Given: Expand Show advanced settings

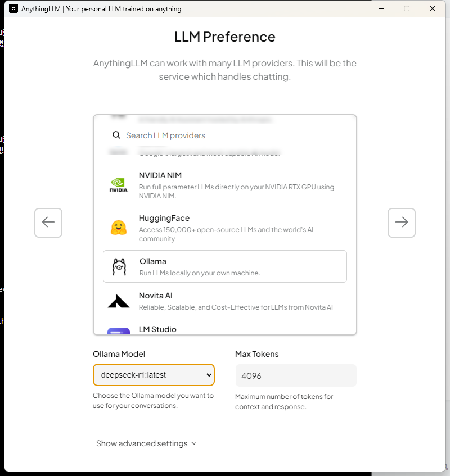Looking at the screenshot, I should [x=147, y=443].
